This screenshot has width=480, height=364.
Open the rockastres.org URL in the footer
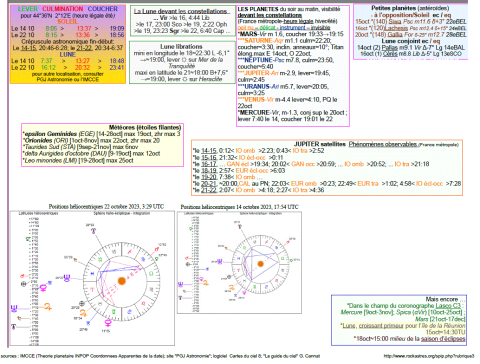[429, 356]
